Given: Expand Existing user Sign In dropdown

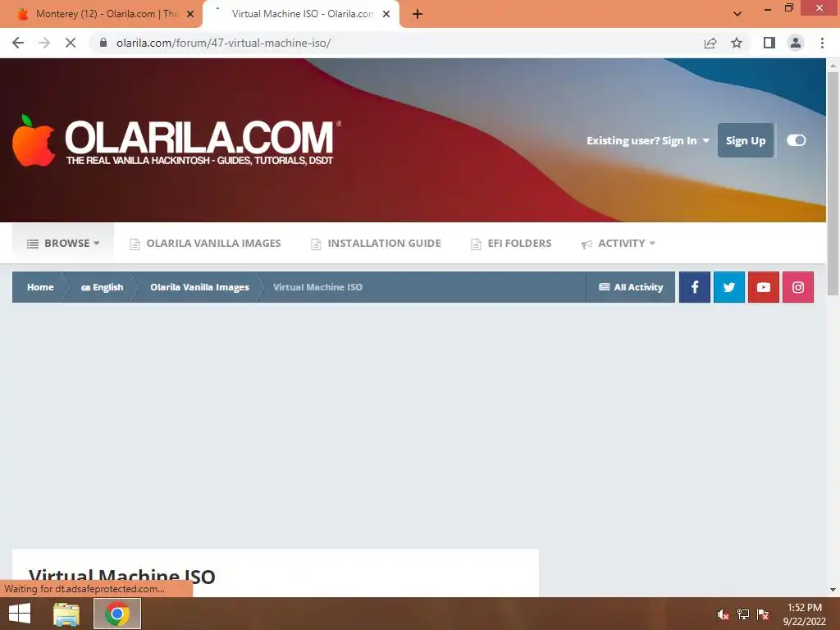Looking at the screenshot, I should 648,140.
